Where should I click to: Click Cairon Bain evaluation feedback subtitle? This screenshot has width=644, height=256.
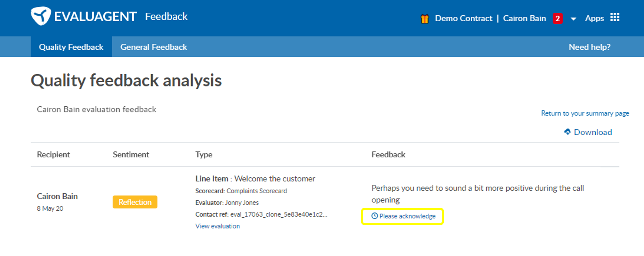point(97,109)
